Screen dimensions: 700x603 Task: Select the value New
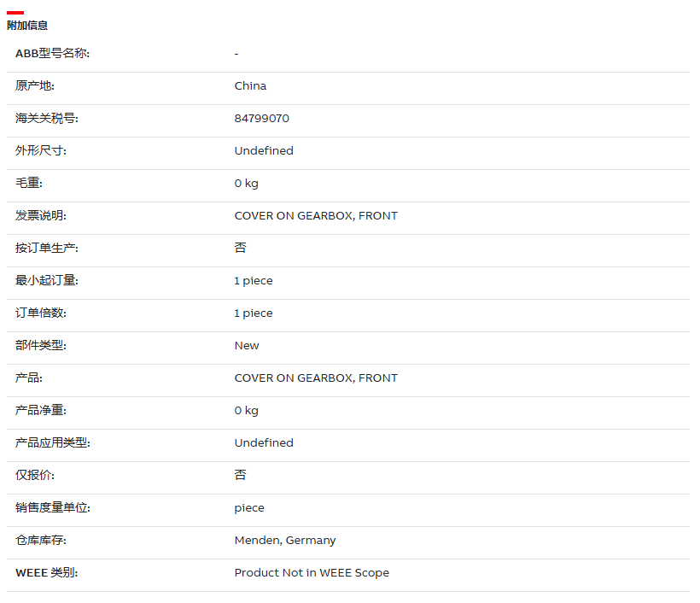point(247,346)
